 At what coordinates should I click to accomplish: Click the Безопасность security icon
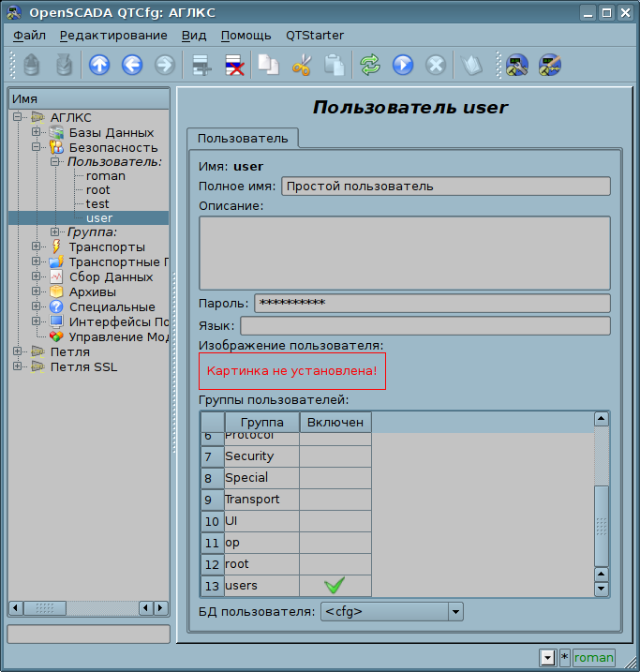[x=56, y=147]
